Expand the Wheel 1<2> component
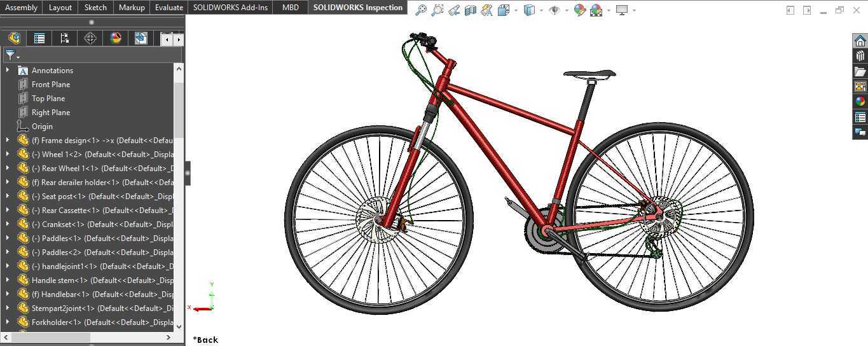The width and height of the screenshot is (868, 346). [x=8, y=154]
